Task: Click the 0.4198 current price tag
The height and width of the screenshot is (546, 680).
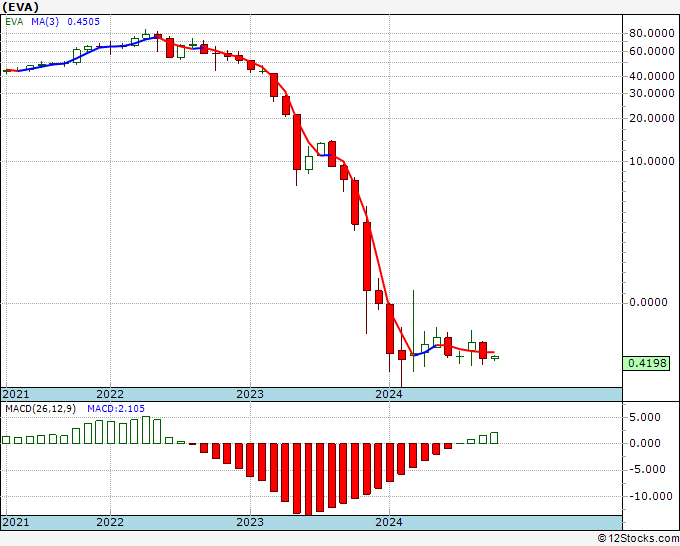Action: point(647,363)
